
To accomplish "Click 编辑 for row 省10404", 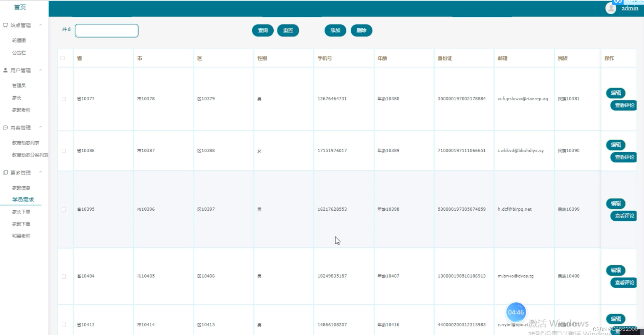I will pos(616,271).
